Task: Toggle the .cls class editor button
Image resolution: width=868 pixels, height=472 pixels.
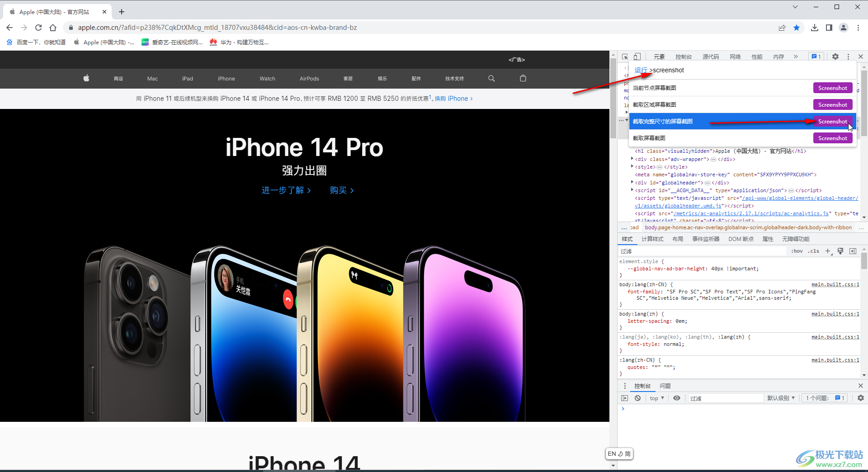Action: (814, 251)
